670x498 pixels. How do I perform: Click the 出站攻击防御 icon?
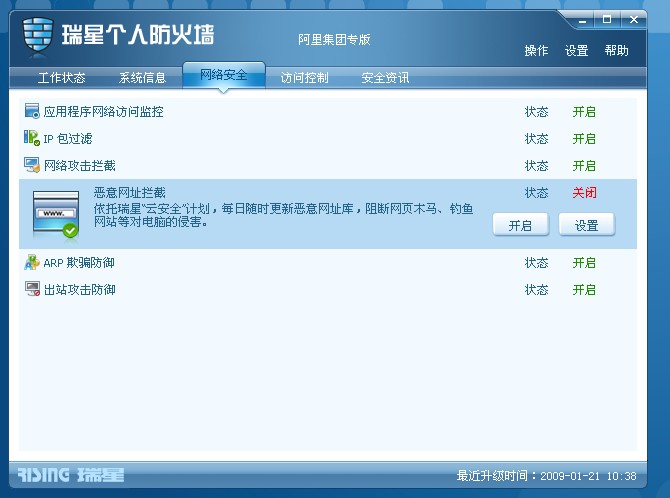point(32,289)
